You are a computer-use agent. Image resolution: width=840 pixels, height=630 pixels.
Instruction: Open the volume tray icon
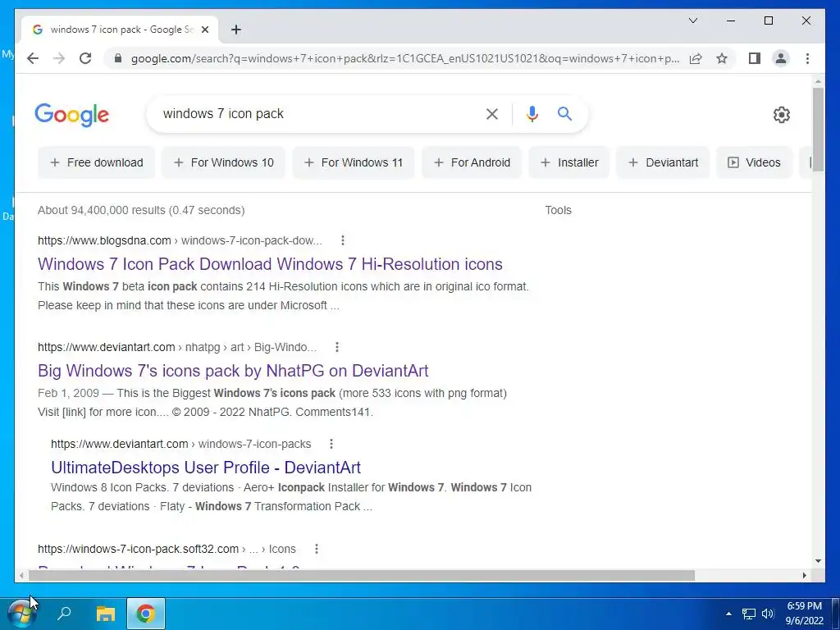tap(767, 614)
